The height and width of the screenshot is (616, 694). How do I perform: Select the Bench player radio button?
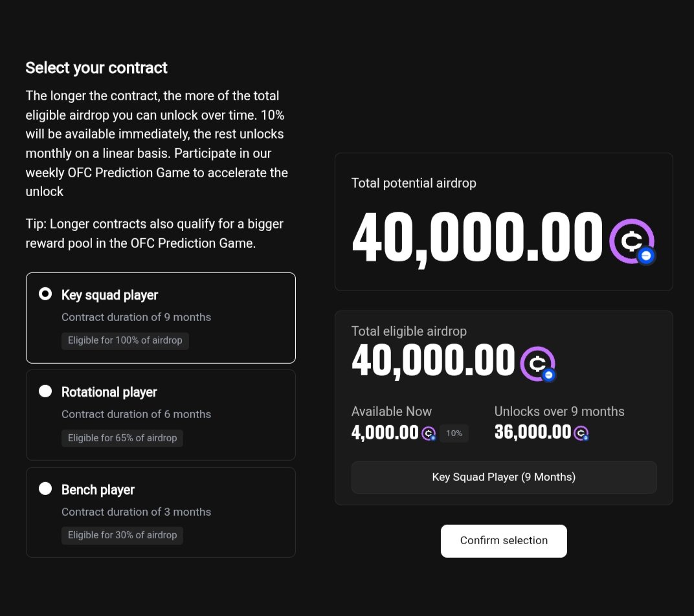[45, 489]
